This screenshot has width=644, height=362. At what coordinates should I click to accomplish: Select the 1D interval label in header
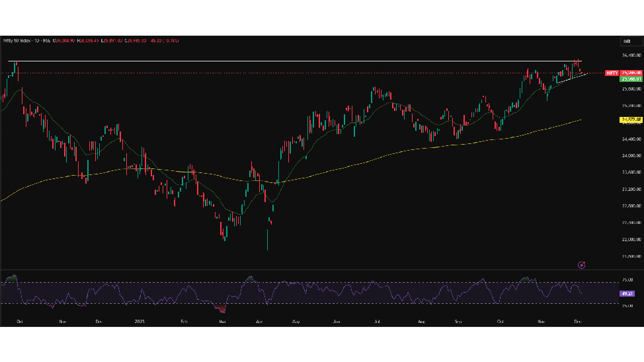pyautogui.click(x=38, y=40)
